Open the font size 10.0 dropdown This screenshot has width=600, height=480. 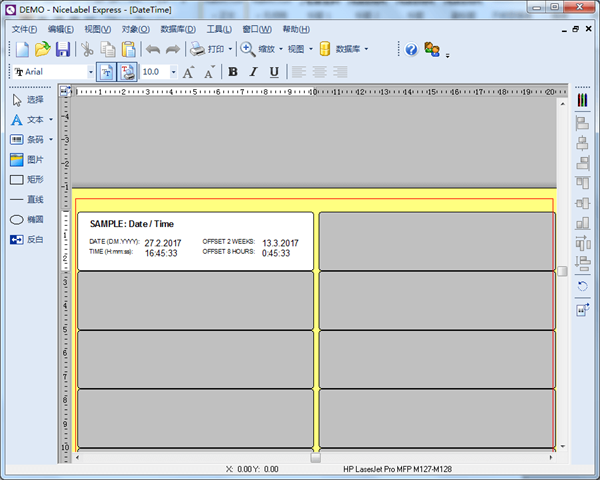click(173, 72)
